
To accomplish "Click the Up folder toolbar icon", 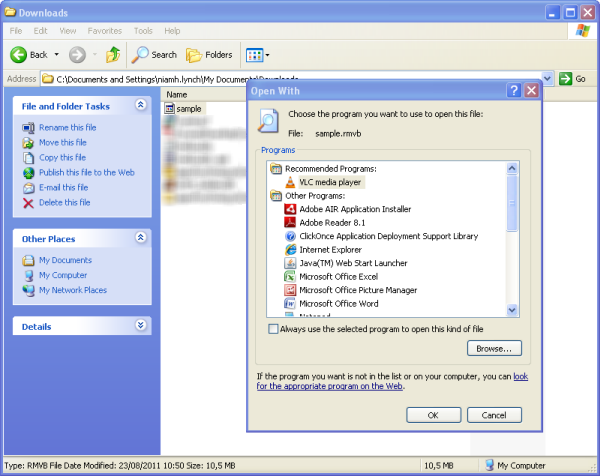I will point(113,54).
